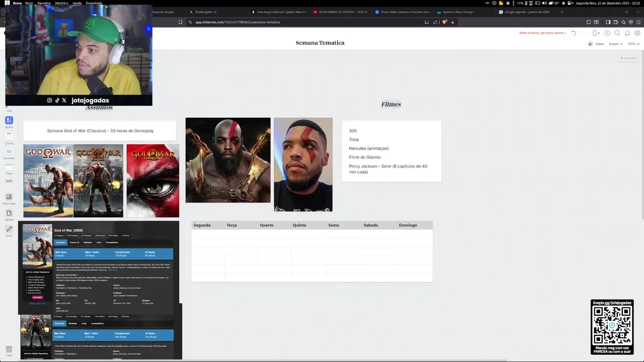The image size is (644, 362).
Task: Click the Brave Shields lion icon
Action: coord(445,22)
